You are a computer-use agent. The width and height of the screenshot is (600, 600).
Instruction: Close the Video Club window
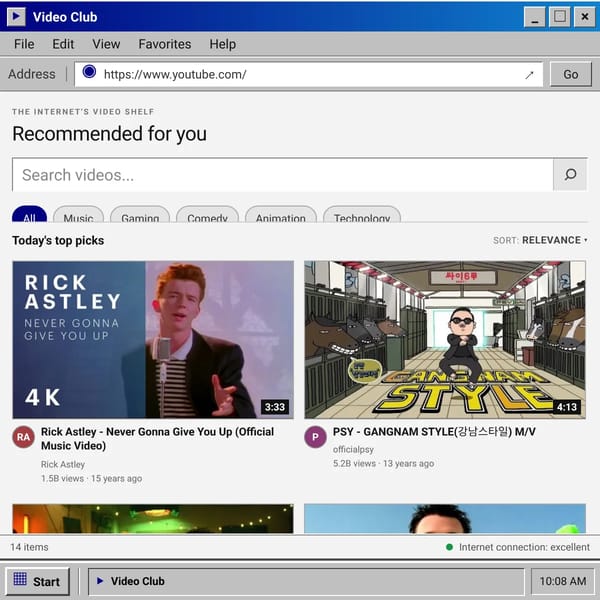click(x=585, y=17)
